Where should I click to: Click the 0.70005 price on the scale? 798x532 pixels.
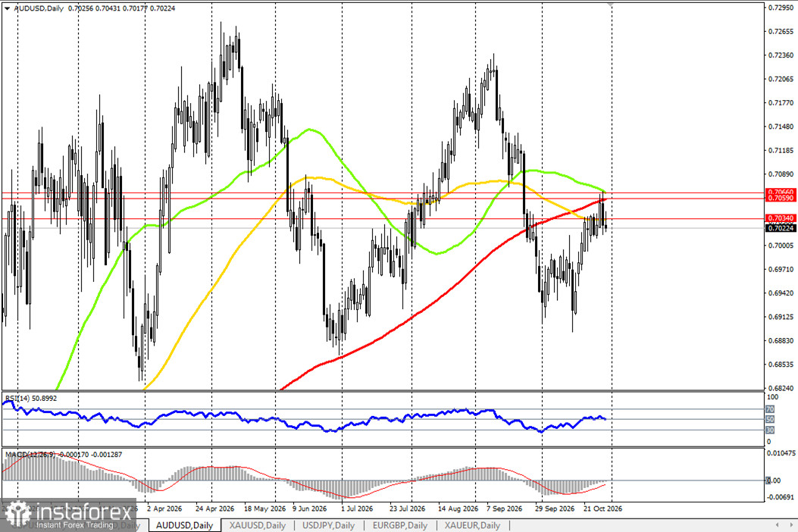coord(780,246)
